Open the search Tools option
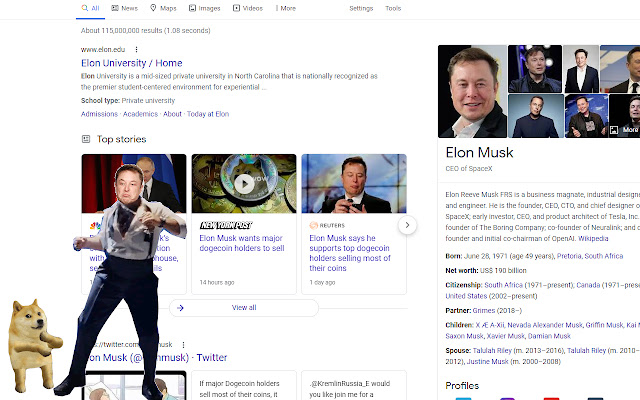Viewport: 640px width, 400px height. coord(393,8)
